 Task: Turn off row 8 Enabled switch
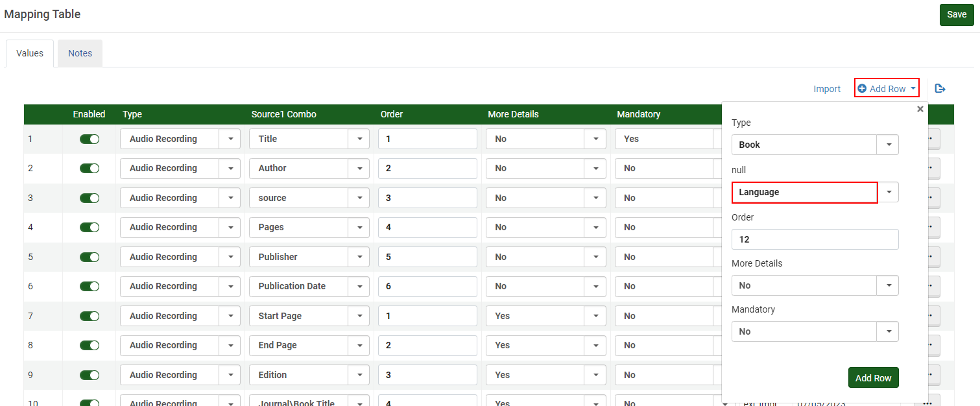pos(90,345)
